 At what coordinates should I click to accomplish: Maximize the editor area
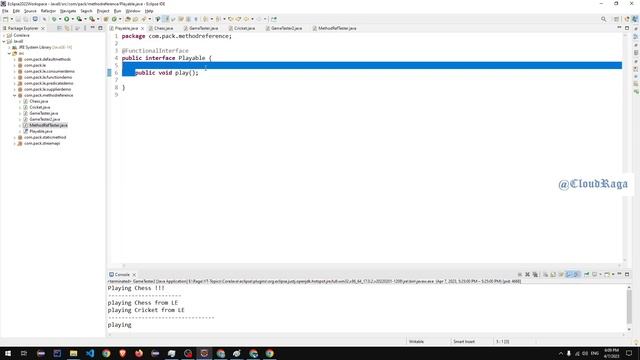tap(627, 28)
